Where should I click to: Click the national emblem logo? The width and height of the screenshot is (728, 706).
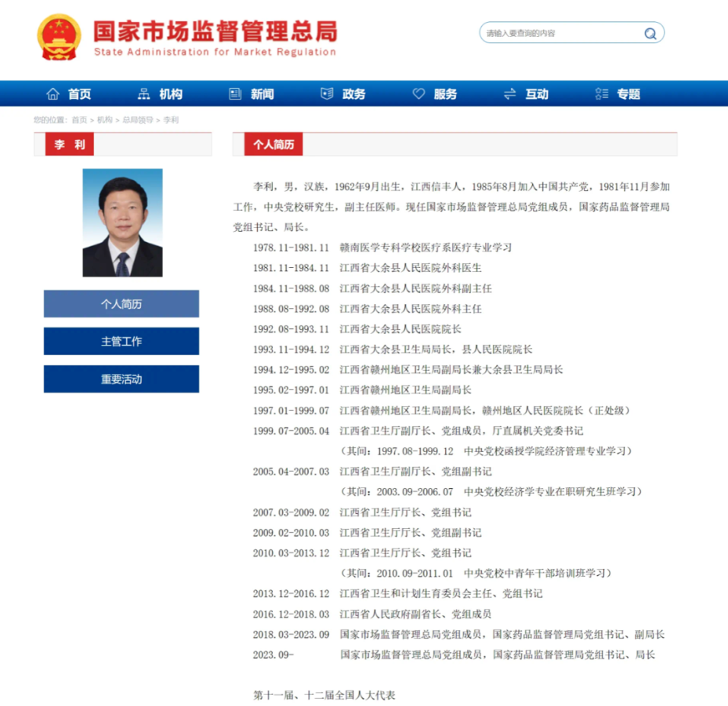coord(59,37)
